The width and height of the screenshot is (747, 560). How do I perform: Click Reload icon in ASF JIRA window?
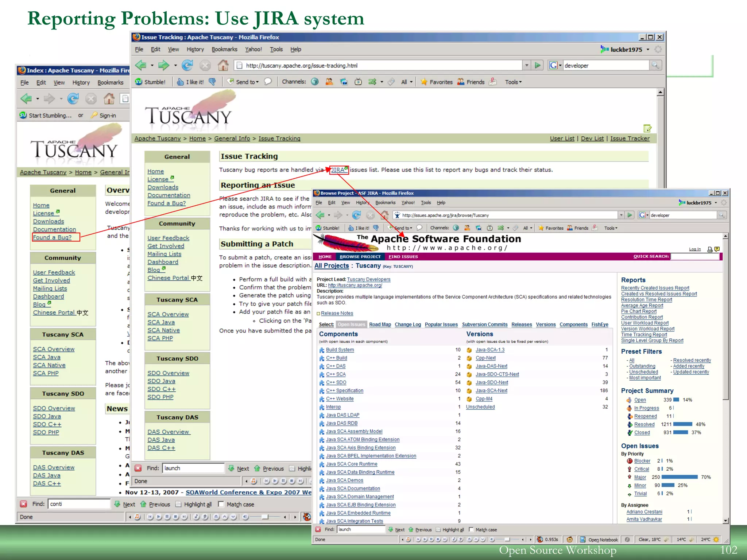click(x=357, y=215)
